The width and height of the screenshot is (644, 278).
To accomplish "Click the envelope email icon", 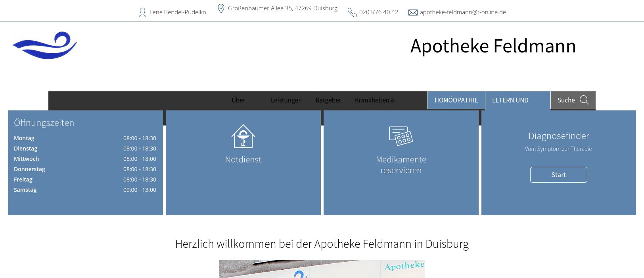I will click(413, 12).
